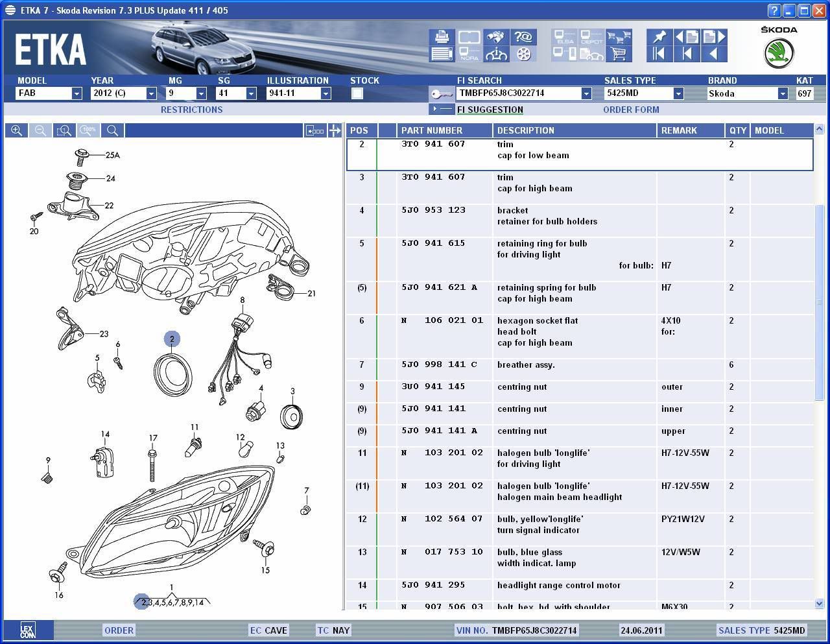Image resolution: width=830 pixels, height=644 pixels.
Task: Click the printer icon in the toolbar
Action: coord(442,37)
